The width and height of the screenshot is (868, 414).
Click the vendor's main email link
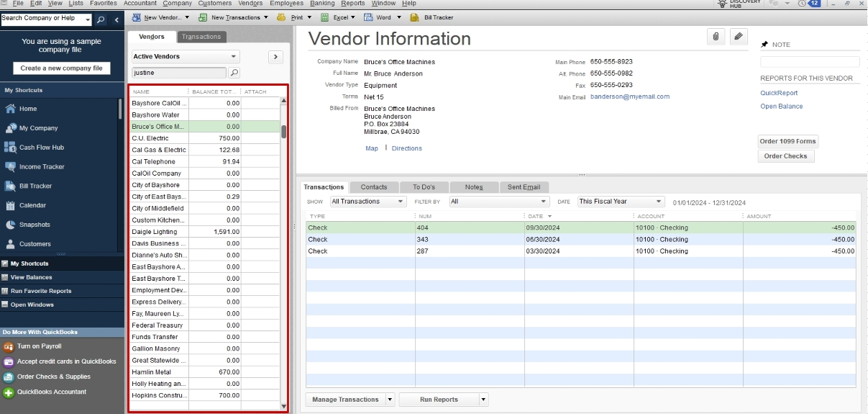point(629,96)
